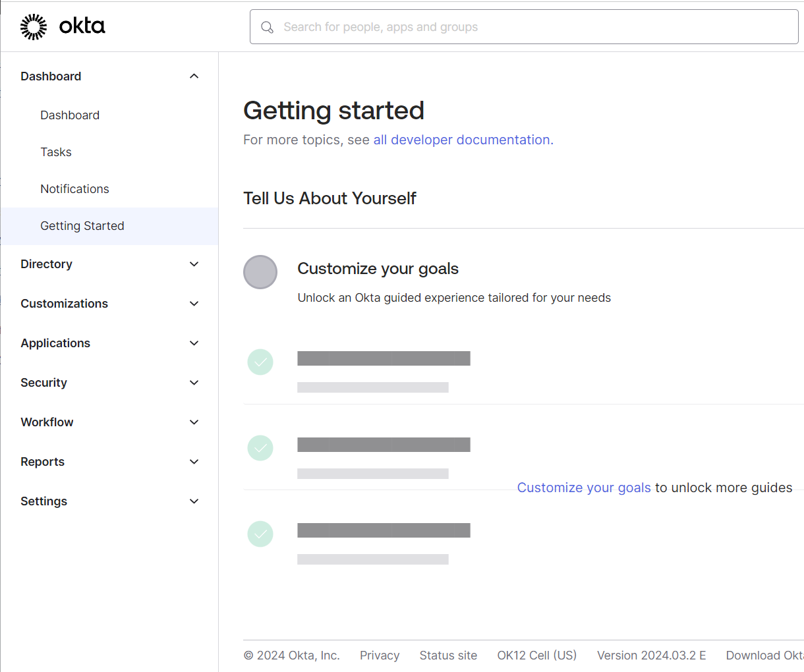
Task: Click the Download Okta footer link
Action: (764, 656)
